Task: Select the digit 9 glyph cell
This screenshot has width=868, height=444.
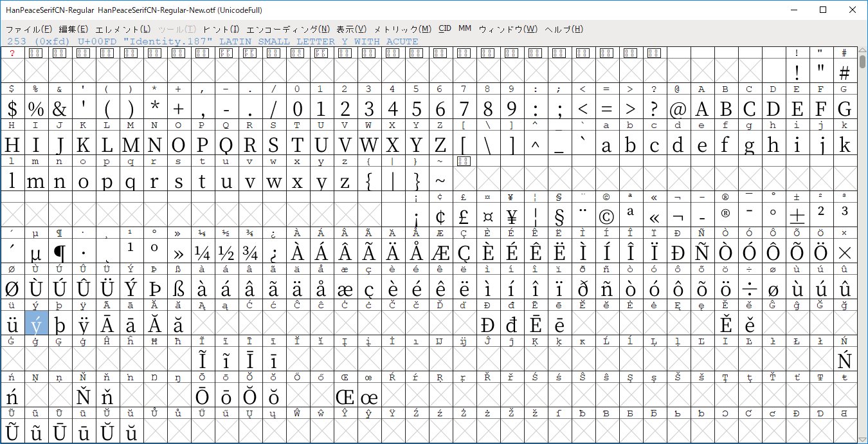Action: coord(511,107)
